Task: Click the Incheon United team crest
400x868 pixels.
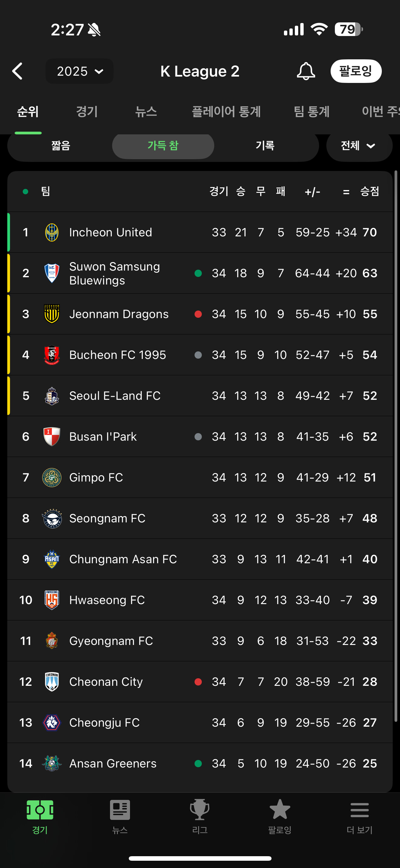Action: [x=52, y=232]
